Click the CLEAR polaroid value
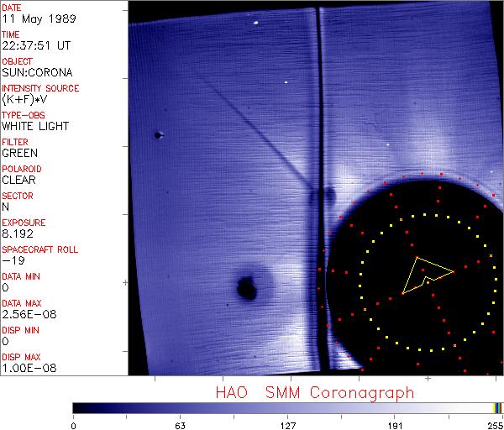504x430 pixels. point(18,180)
